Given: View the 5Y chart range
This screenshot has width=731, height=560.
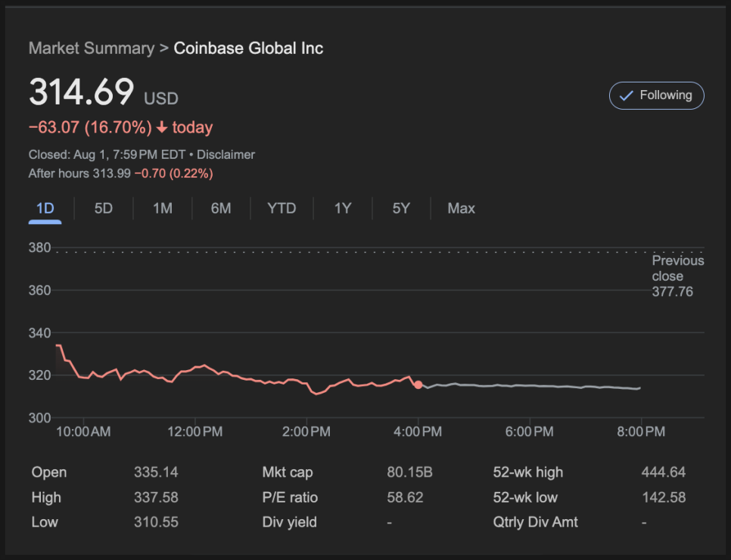Looking at the screenshot, I should point(401,208).
